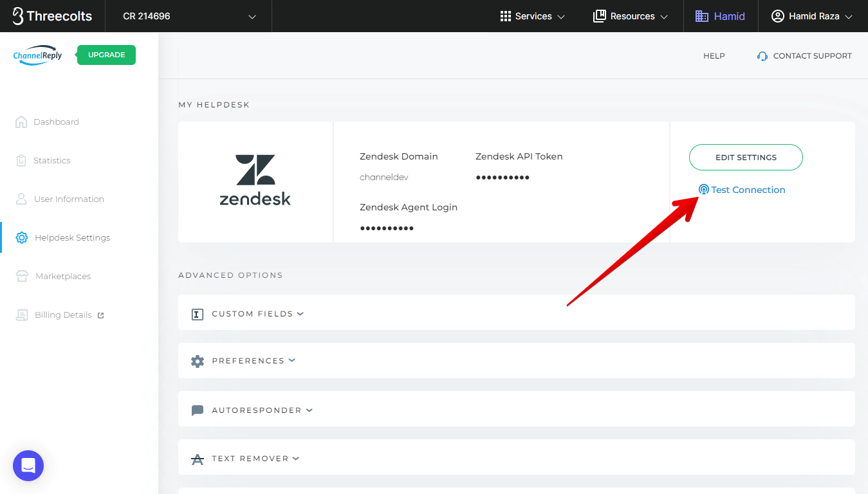The width and height of the screenshot is (868, 494).
Task: Click the ADVANCED OPTIONS heading
Action: [x=230, y=275]
